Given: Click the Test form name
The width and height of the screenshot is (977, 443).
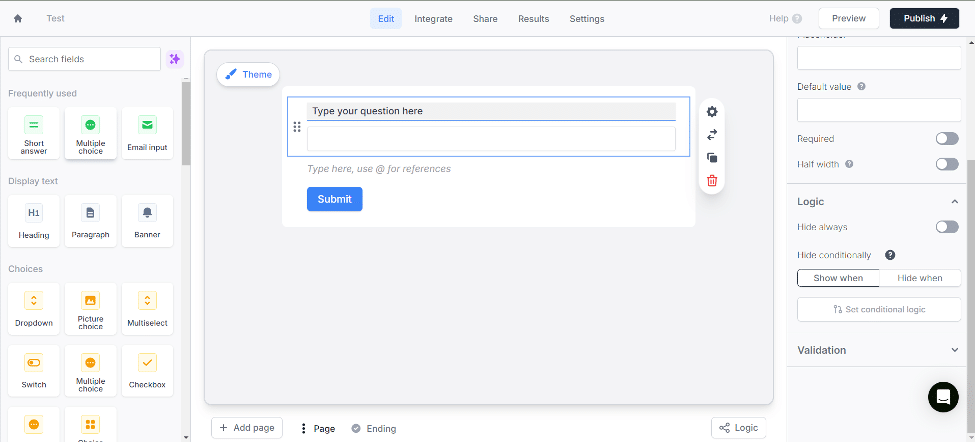Looking at the screenshot, I should click(x=55, y=19).
